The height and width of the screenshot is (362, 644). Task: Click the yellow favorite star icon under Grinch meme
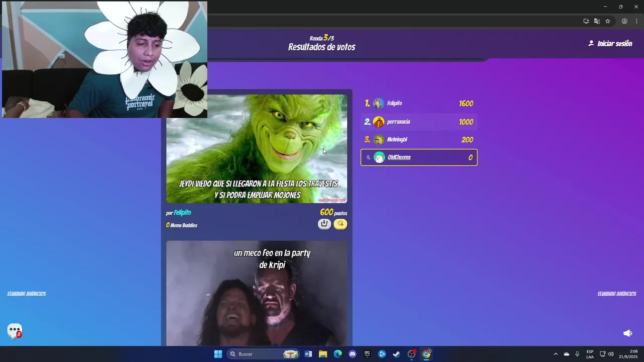coord(341,224)
